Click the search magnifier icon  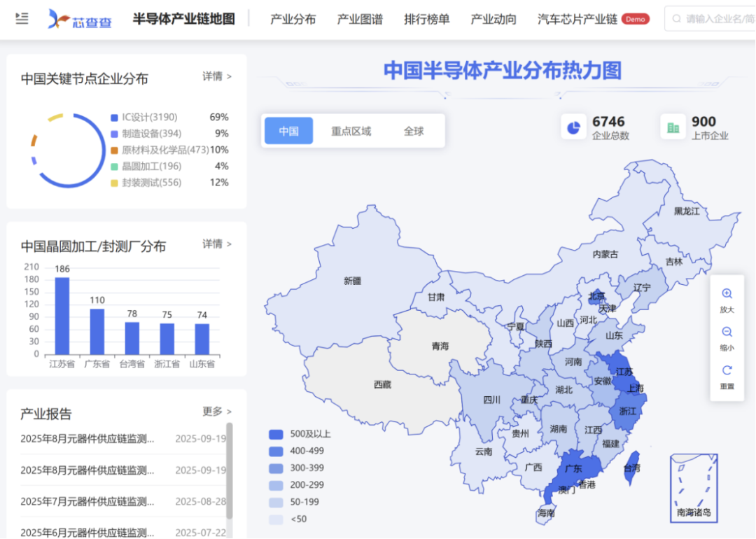pyautogui.click(x=676, y=19)
